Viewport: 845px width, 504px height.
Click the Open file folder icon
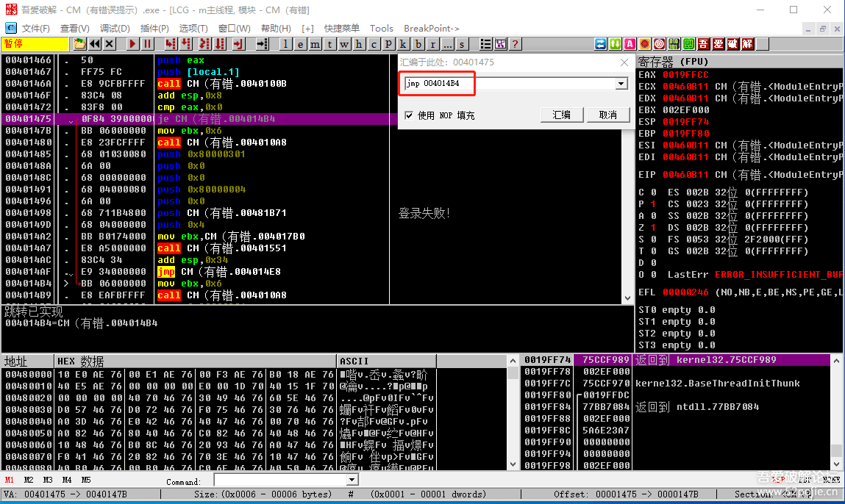[79, 44]
